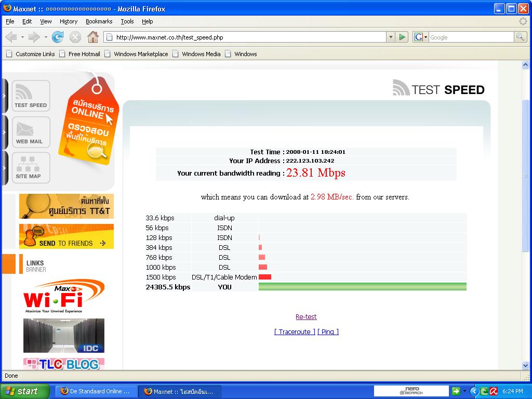Viewport: 532px width, 399px height.
Task: Open the History menu
Action: (69, 21)
